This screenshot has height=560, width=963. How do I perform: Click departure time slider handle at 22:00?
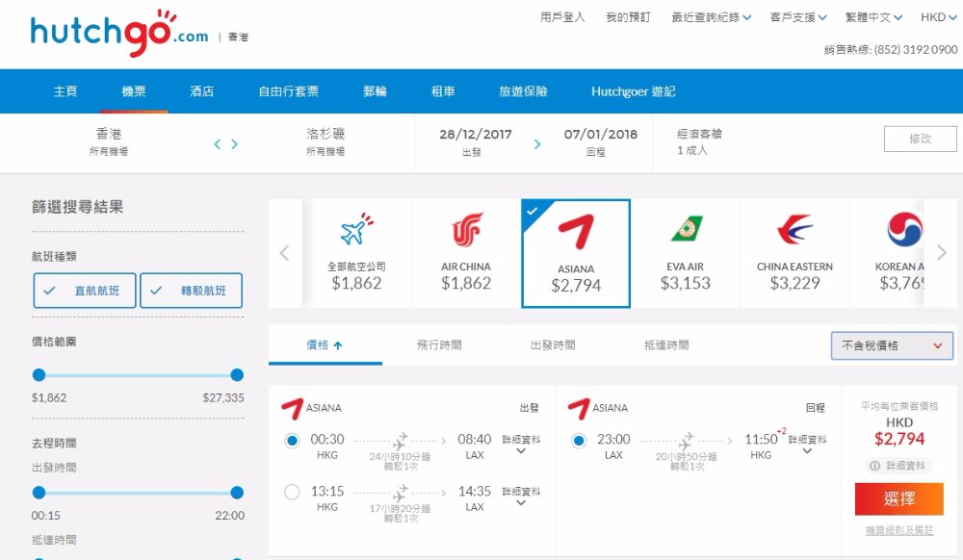coord(237,493)
